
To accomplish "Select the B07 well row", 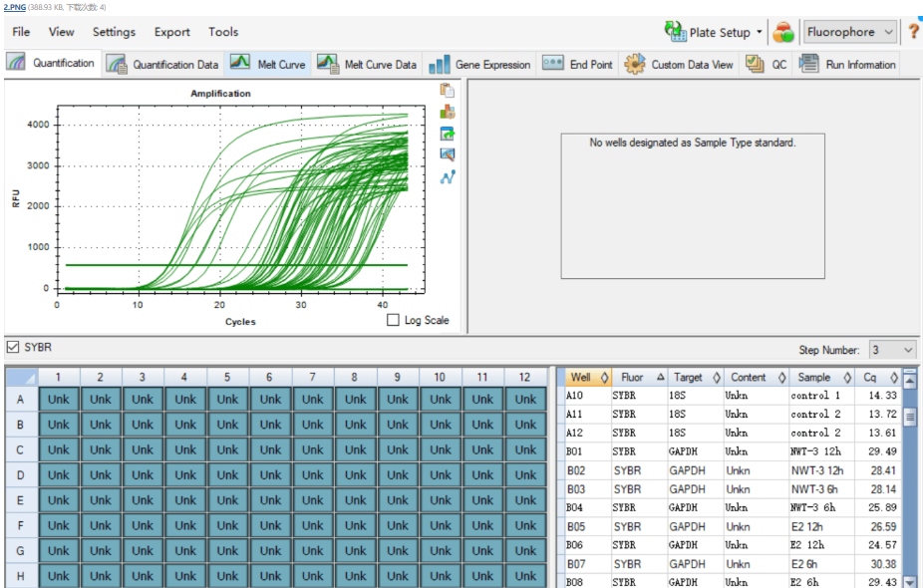I will (730, 564).
